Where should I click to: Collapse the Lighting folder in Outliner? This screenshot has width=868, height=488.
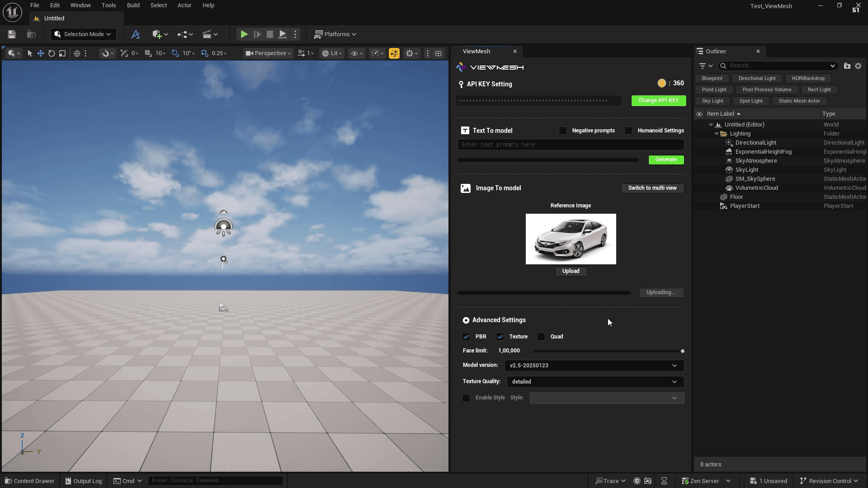coord(717,134)
